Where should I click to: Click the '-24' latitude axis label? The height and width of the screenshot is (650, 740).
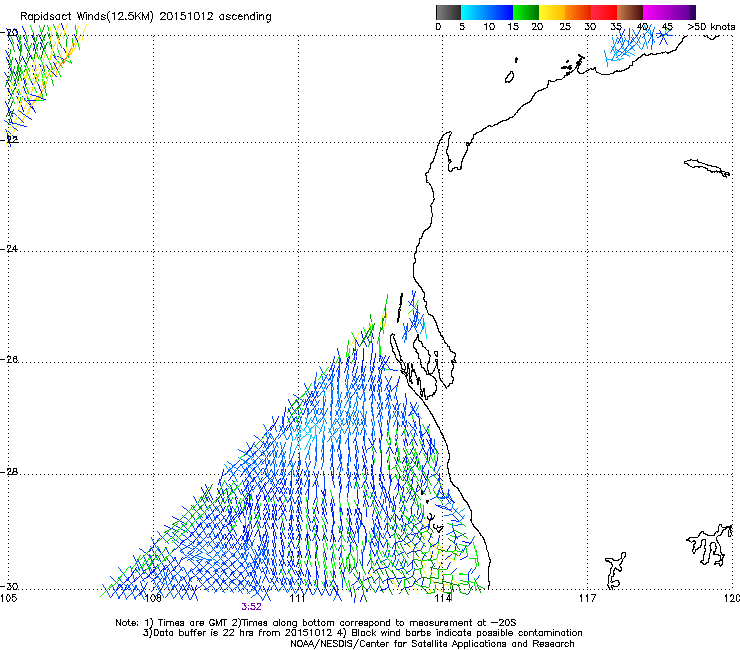pos(9,248)
